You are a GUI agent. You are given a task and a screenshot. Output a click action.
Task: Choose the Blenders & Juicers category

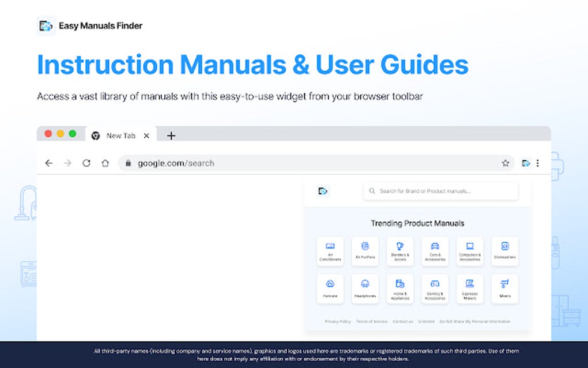coord(400,251)
